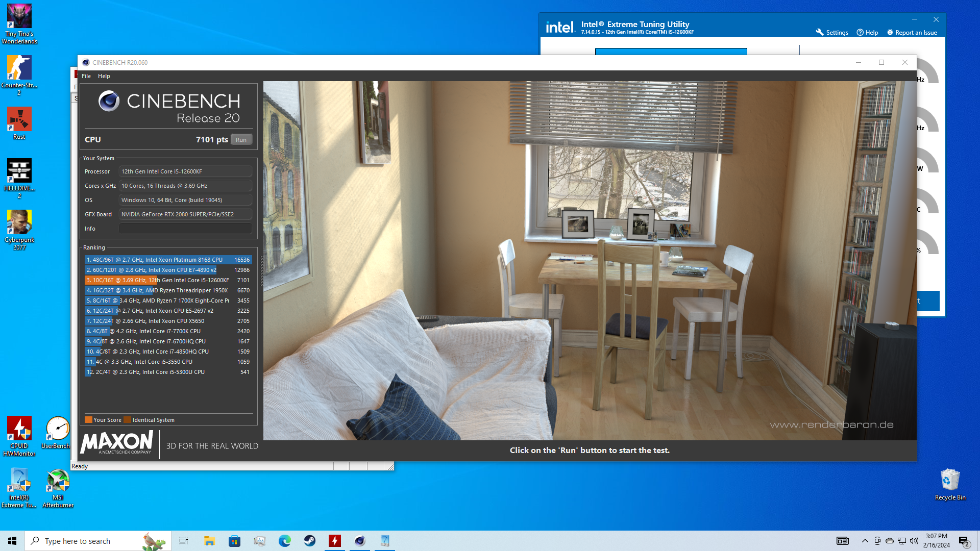Open Counter-Strike 2 desktop icon
Screen dimensions: 980x551
point(19,76)
